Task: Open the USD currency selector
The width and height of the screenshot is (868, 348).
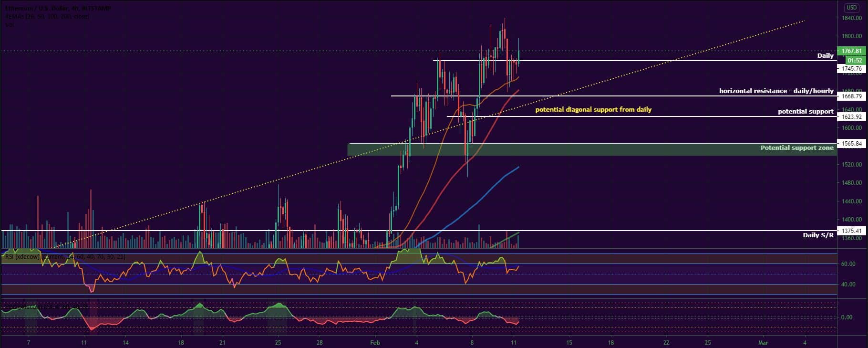Action: (852, 8)
